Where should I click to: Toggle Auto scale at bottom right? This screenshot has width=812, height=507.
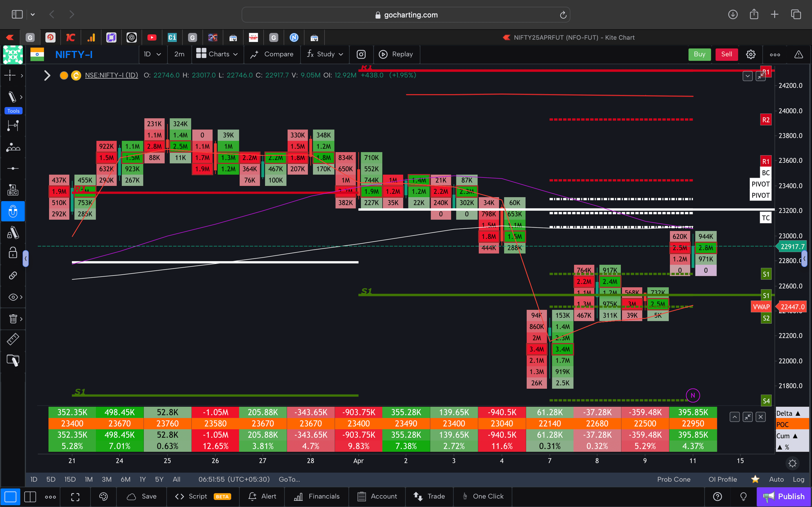[x=776, y=479]
